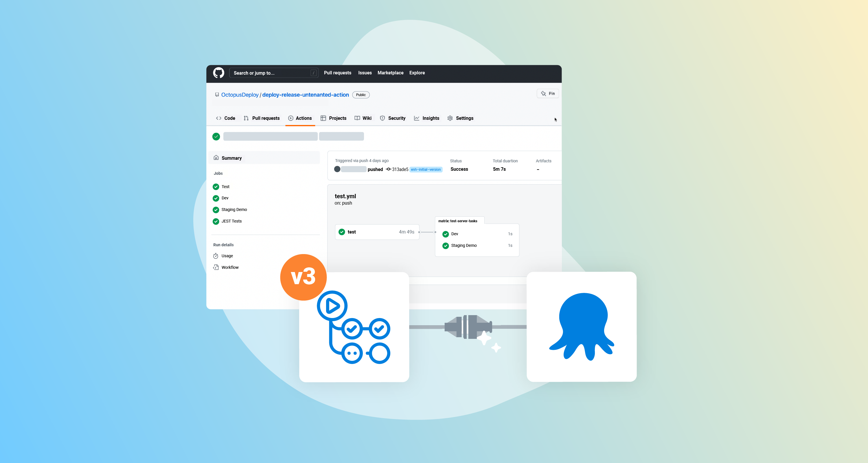Click the Search or jump to input field
The image size is (868, 463).
point(274,73)
